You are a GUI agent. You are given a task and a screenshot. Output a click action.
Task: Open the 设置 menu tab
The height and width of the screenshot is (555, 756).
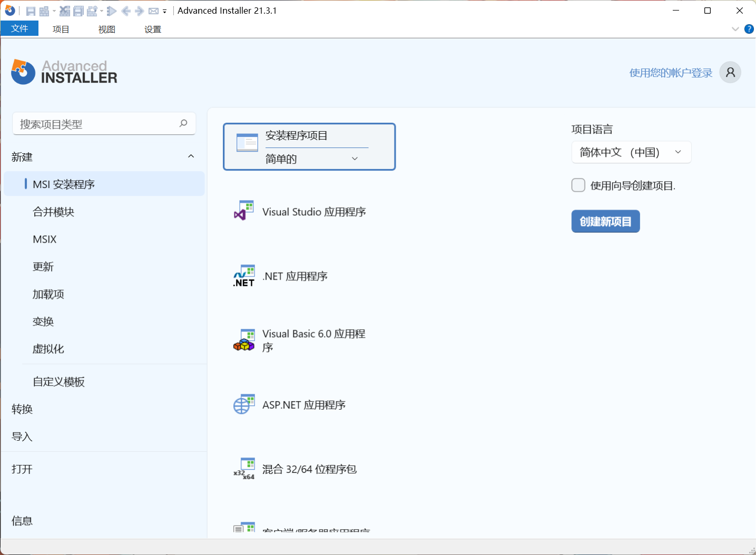pyautogui.click(x=153, y=29)
